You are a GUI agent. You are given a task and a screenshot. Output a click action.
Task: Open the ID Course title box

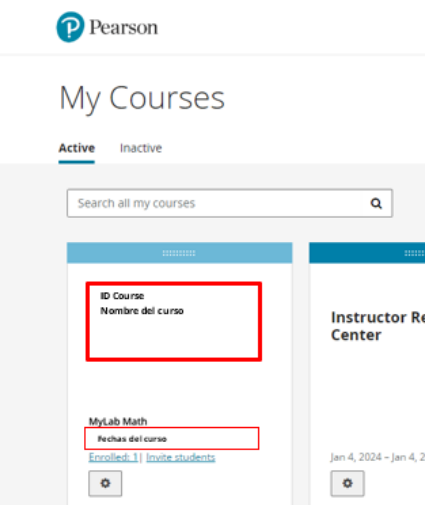(174, 321)
